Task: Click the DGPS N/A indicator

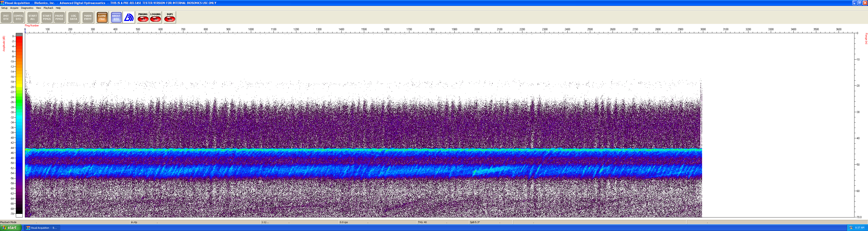Action: [x=170, y=18]
